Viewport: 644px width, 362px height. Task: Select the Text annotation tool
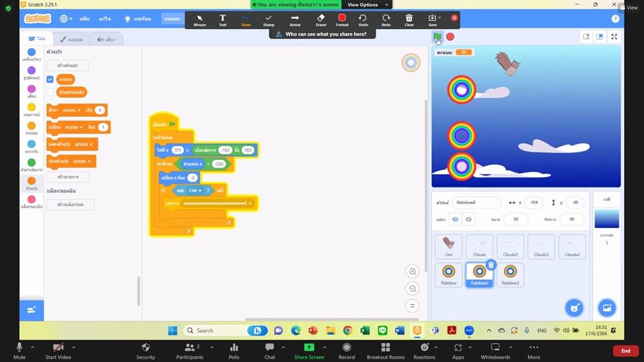[223, 20]
